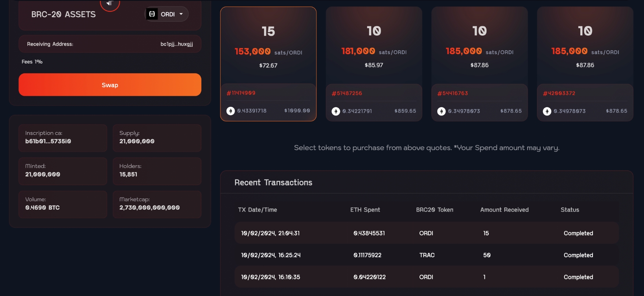Open inscription link #51487256
This screenshot has width=644, height=296.
tap(347, 93)
